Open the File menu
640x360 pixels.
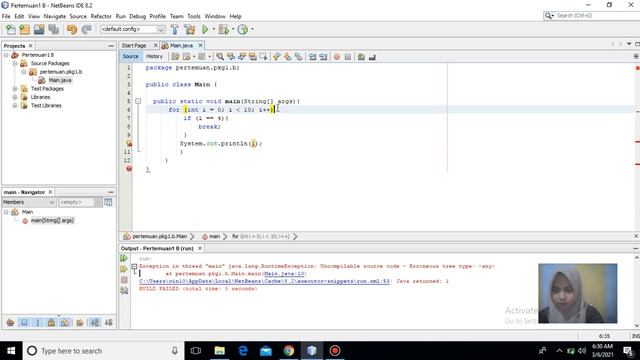[6, 16]
